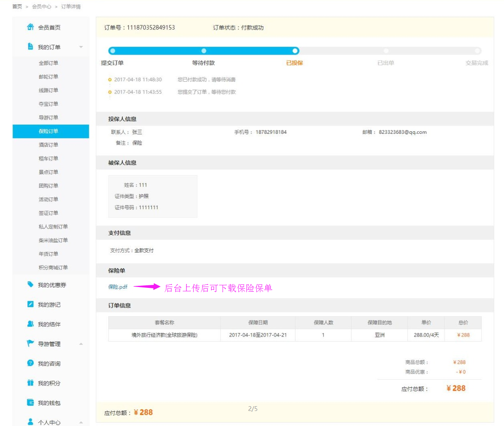Click the pencil icon beside 我的游记

30,305
